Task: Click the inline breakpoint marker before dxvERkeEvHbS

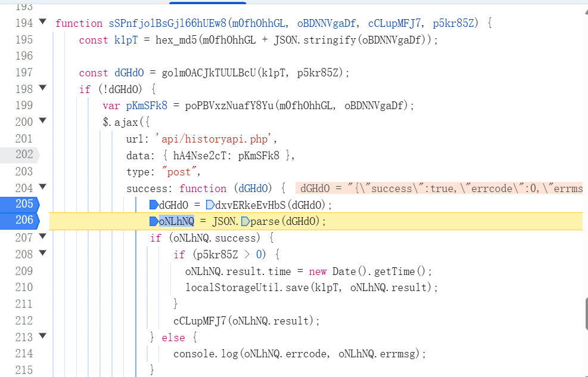Action: click(210, 205)
